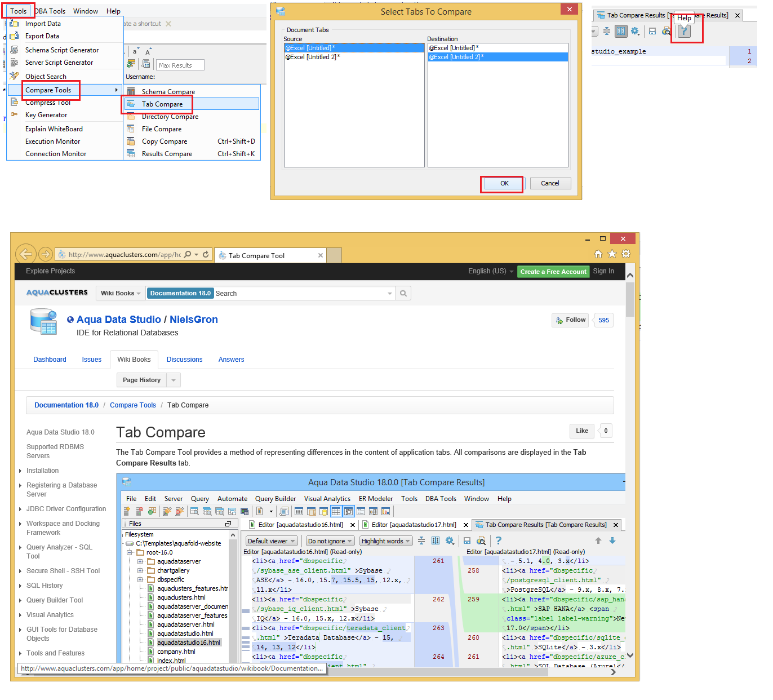
Task: Expand the SQL History sidebar section
Action: pos(20,586)
